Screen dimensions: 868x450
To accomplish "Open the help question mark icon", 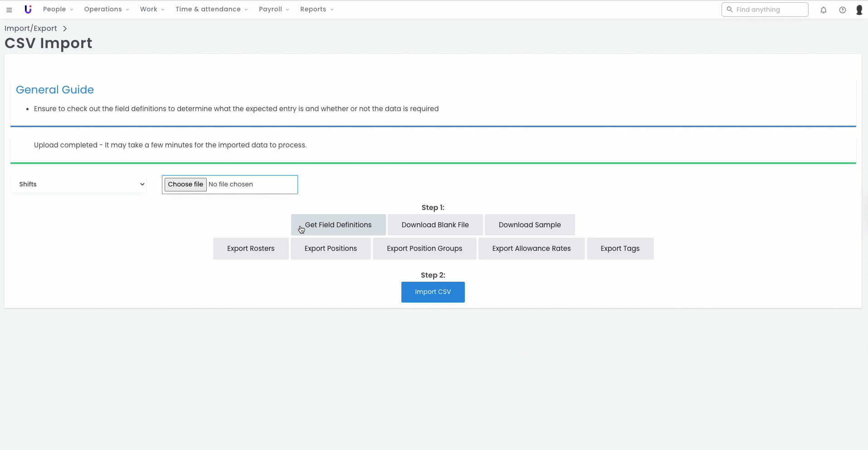I will pyautogui.click(x=843, y=10).
